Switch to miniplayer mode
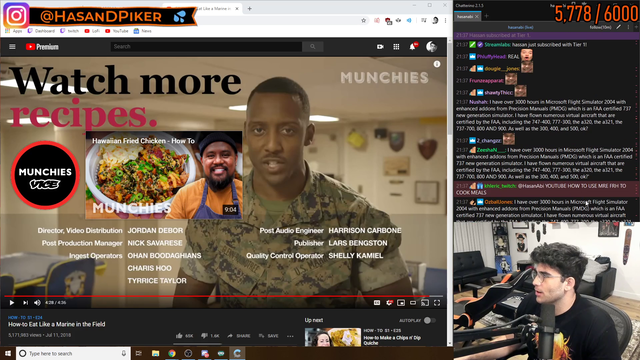 401,302
